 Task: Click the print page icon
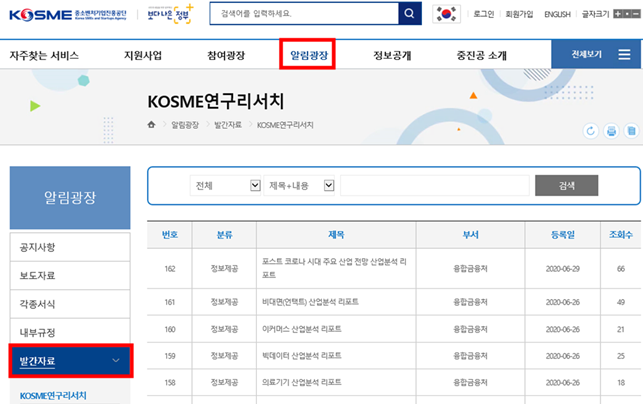(610, 131)
